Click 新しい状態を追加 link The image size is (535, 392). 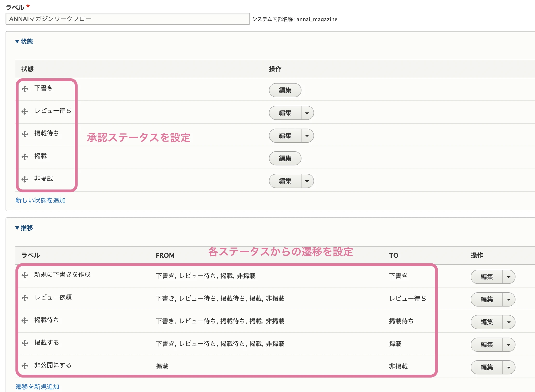coord(40,200)
